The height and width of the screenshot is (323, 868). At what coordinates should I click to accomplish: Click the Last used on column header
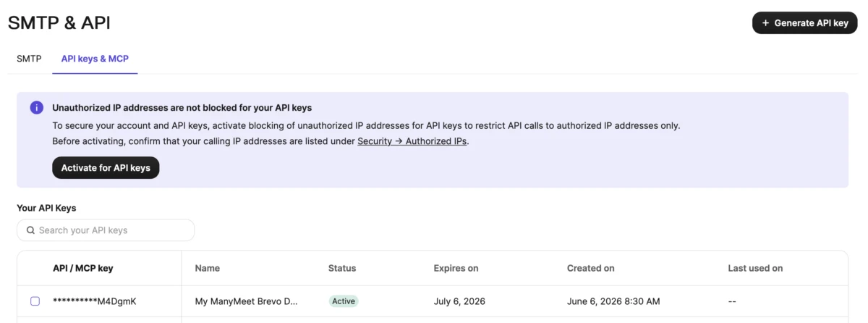pyautogui.click(x=755, y=268)
